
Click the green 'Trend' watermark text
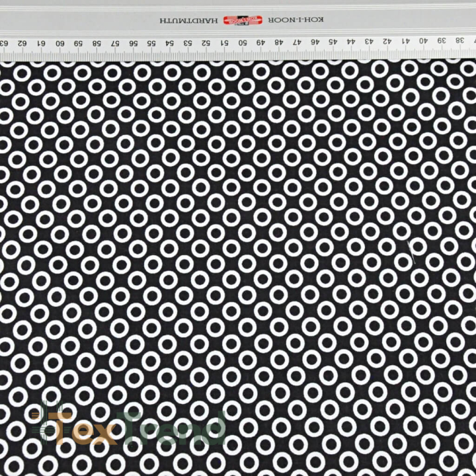(x=173, y=428)
